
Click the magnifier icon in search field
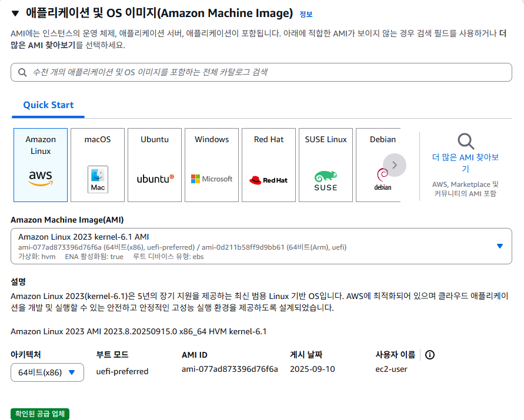coord(22,72)
